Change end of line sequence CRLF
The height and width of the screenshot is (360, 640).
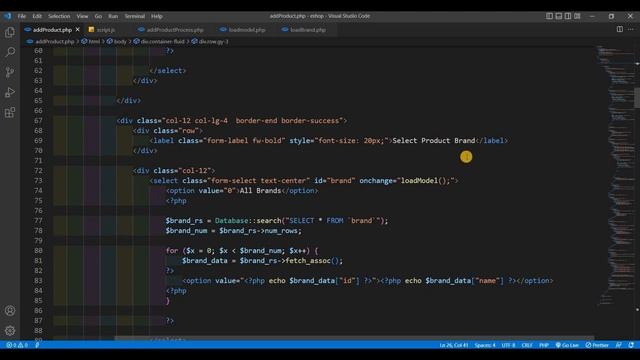coord(527,345)
